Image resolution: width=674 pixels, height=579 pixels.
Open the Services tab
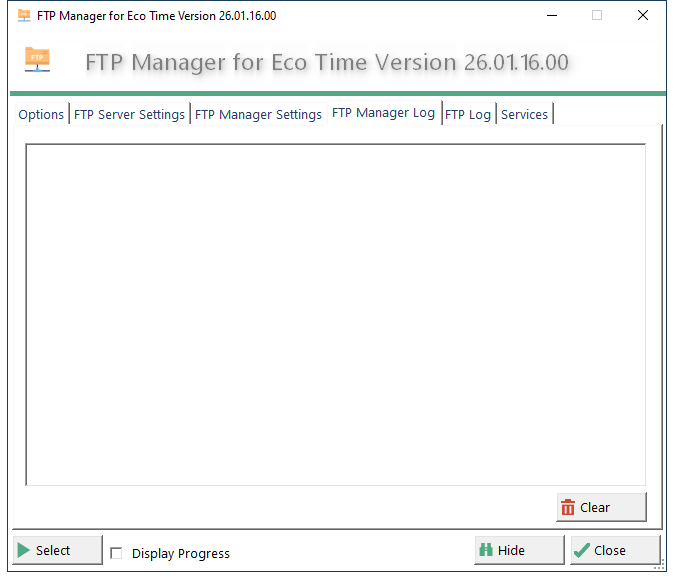[x=524, y=114]
